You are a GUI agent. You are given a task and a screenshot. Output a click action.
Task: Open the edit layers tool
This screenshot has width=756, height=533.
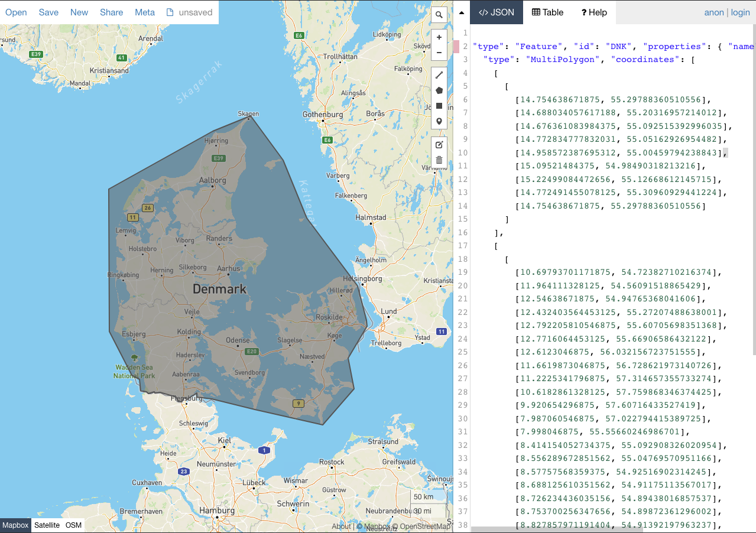pyautogui.click(x=439, y=144)
